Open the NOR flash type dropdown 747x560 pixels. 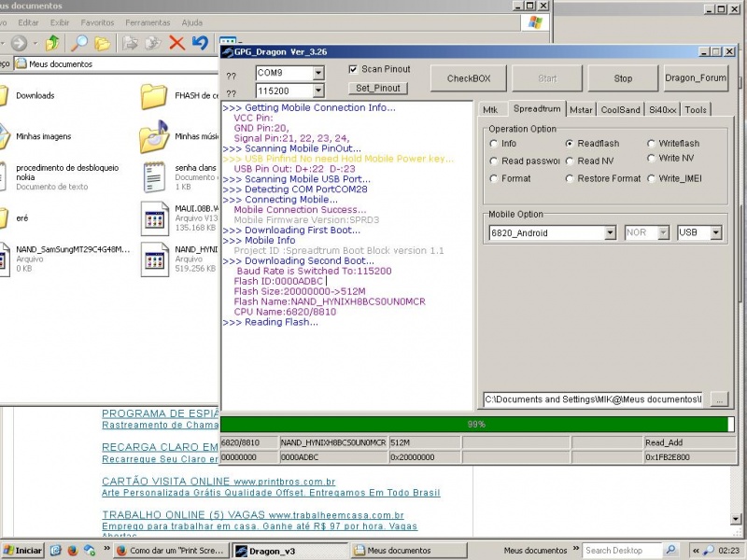[663, 232]
